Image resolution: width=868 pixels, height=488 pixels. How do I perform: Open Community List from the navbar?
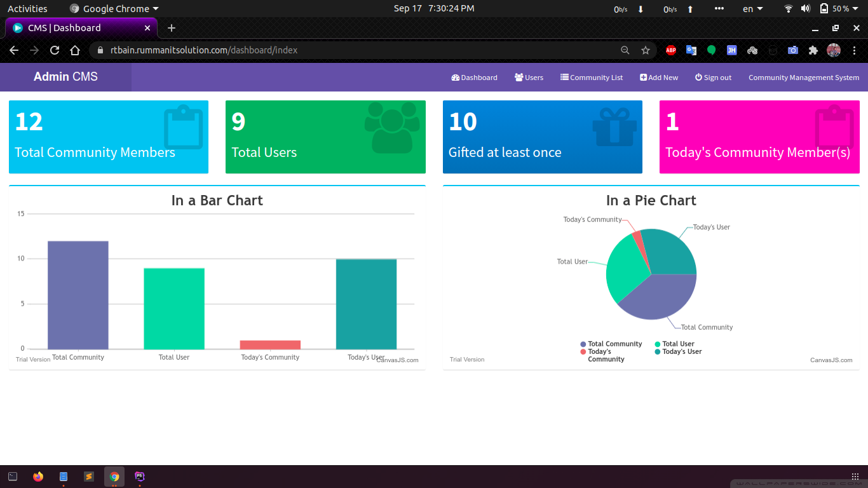coord(591,78)
